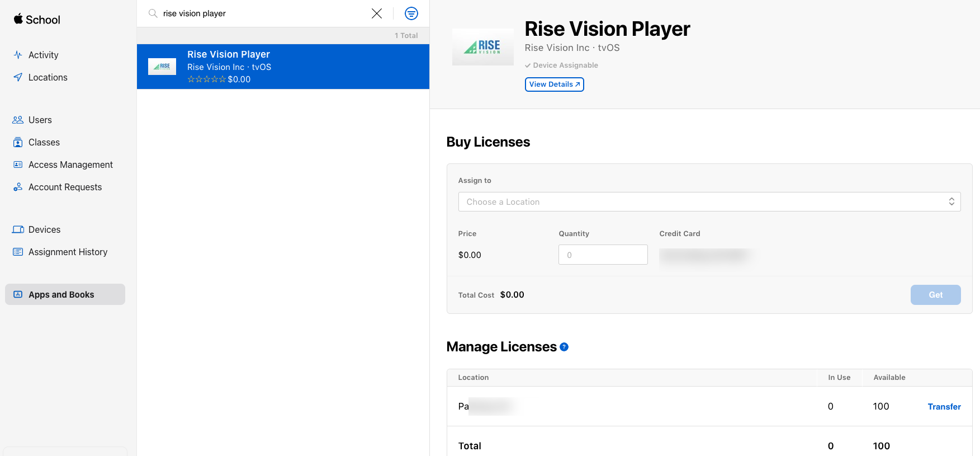Click the magnifying glass search icon

pyautogui.click(x=153, y=13)
